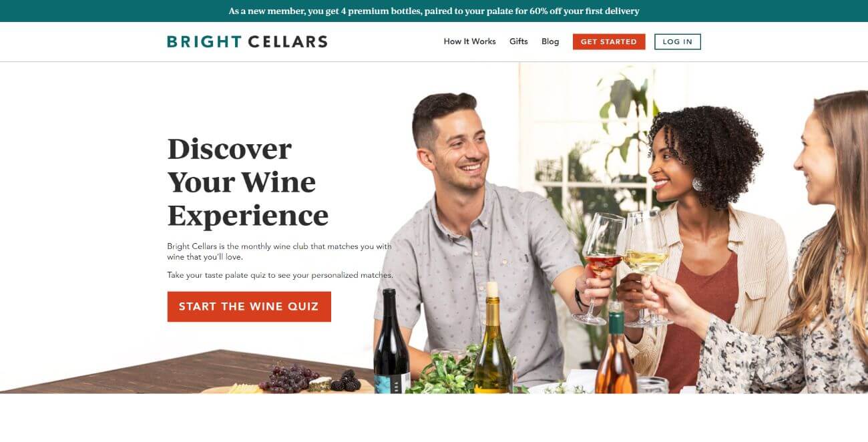Image resolution: width=868 pixels, height=442 pixels.
Task: Open the How It Works page
Action: pyautogui.click(x=469, y=41)
